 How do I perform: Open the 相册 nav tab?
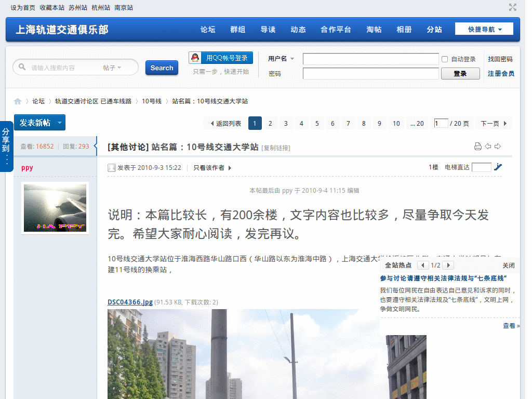404,30
